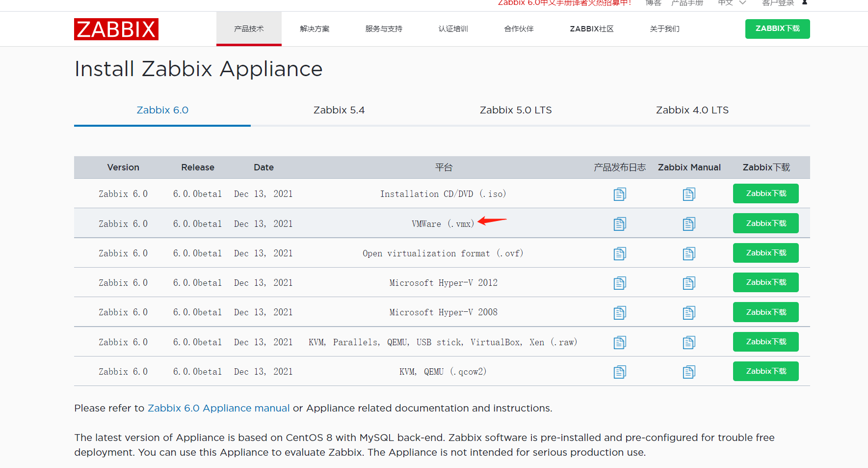Image resolution: width=868 pixels, height=468 pixels.
Task: Open Zabbix Manual icon for Microsoft Hyper-V 2008
Action: click(x=689, y=312)
